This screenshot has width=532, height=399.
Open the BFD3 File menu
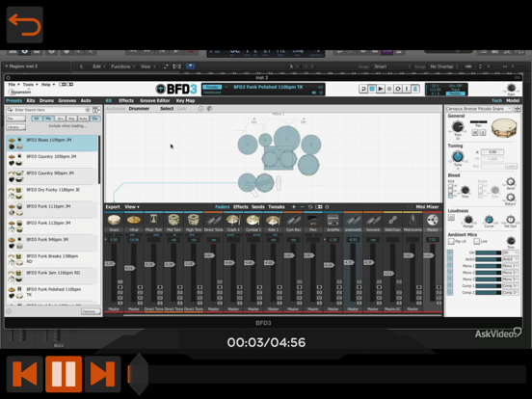pos(13,84)
